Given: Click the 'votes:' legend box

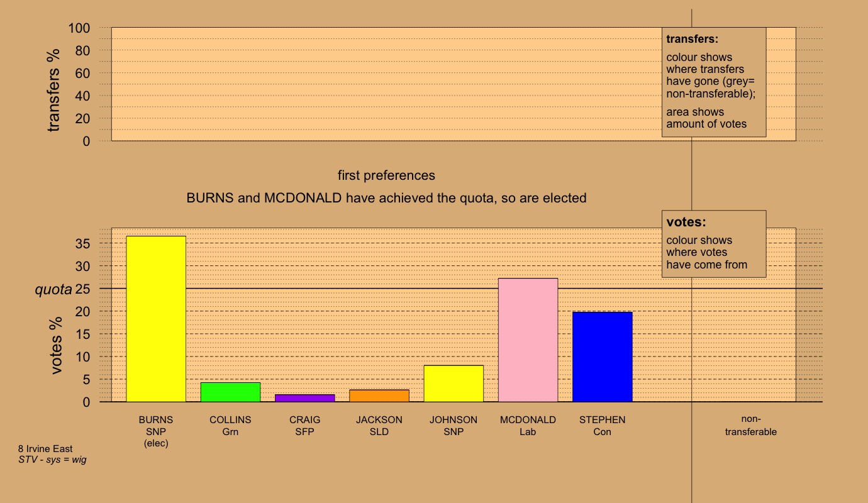Looking at the screenshot, I should click(x=714, y=244).
